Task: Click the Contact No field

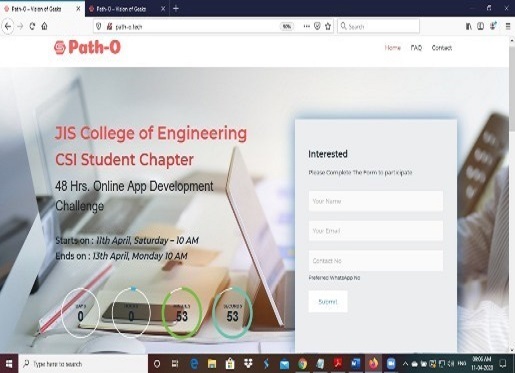Action: [x=376, y=260]
